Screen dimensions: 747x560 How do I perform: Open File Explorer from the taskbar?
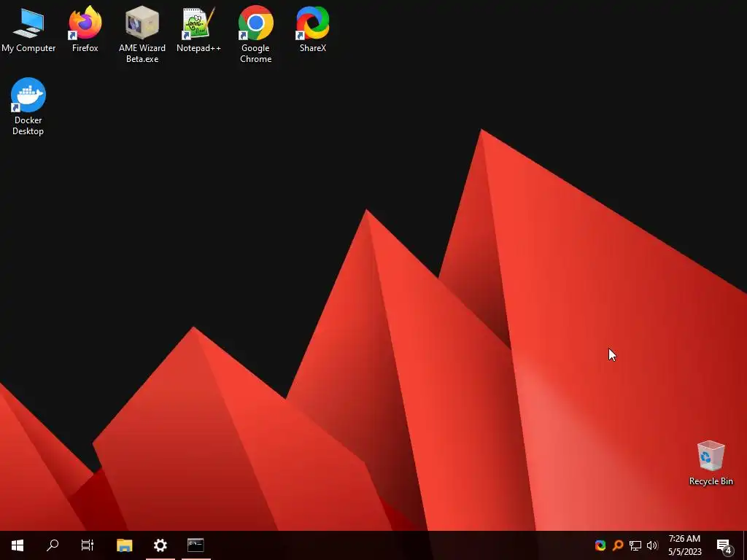(124, 545)
